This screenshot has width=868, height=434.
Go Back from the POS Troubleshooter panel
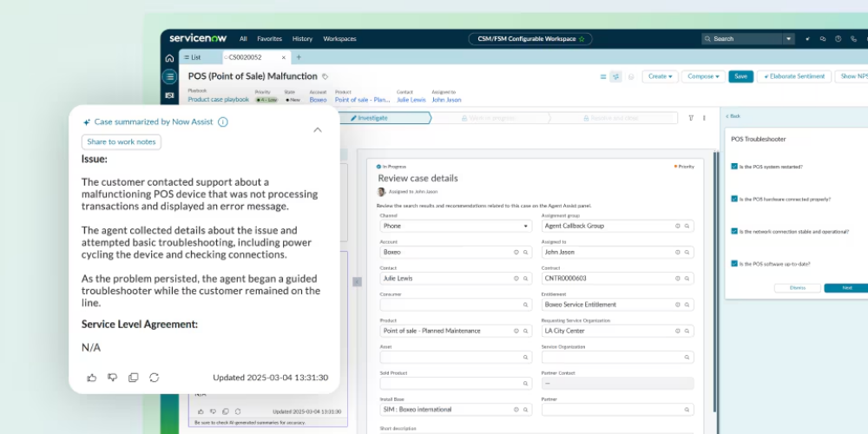733,116
